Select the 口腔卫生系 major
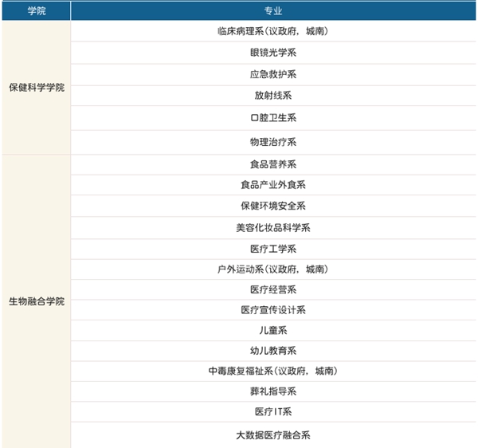The image size is (478, 448). click(273, 118)
